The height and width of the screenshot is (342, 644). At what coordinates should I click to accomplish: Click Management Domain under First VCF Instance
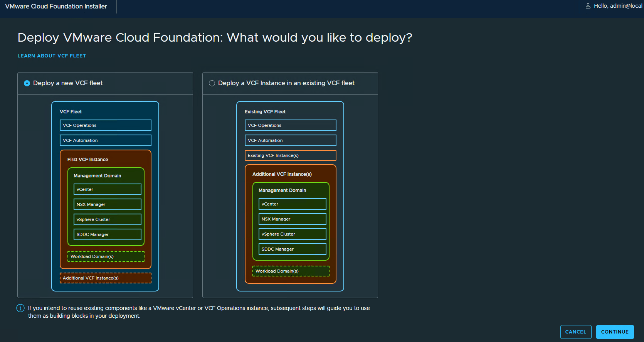(x=98, y=176)
